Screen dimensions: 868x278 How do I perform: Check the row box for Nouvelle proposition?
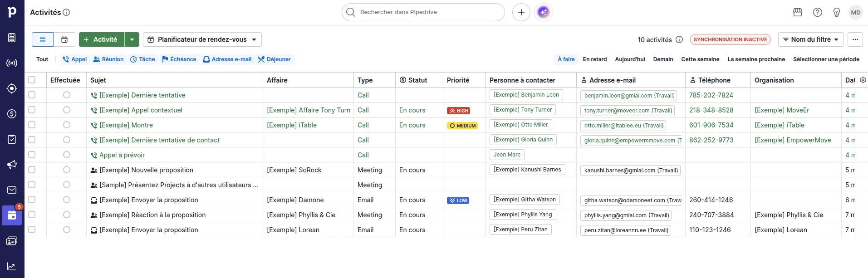[x=32, y=170]
